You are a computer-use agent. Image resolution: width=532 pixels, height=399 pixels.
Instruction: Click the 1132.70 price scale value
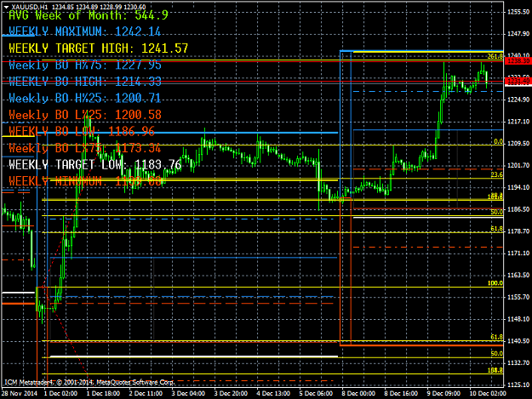[518, 362]
